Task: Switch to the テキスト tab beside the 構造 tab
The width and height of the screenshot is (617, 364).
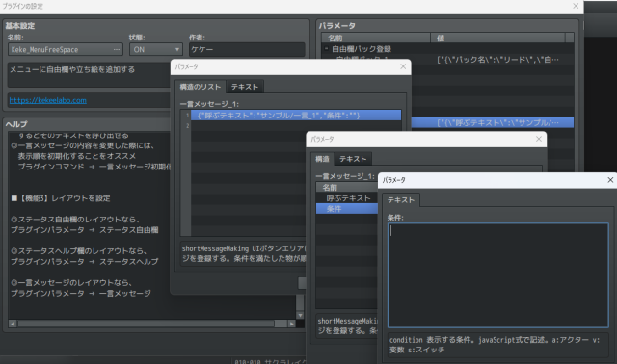Action: coord(353,159)
